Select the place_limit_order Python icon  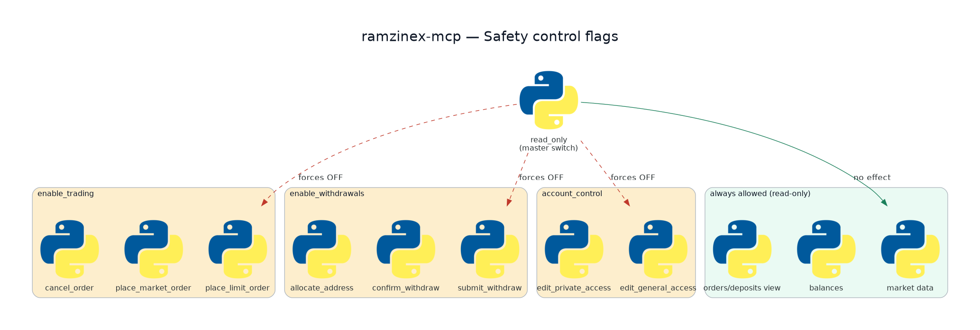click(x=238, y=249)
